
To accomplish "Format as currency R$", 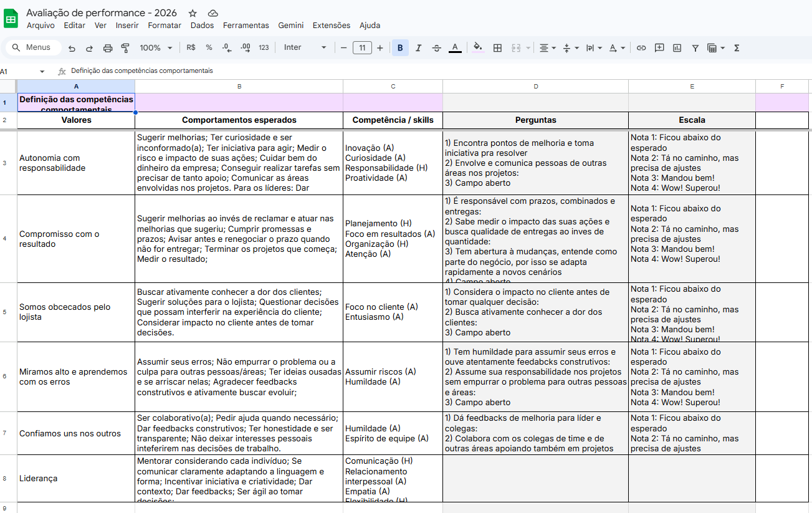I will tap(191, 48).
